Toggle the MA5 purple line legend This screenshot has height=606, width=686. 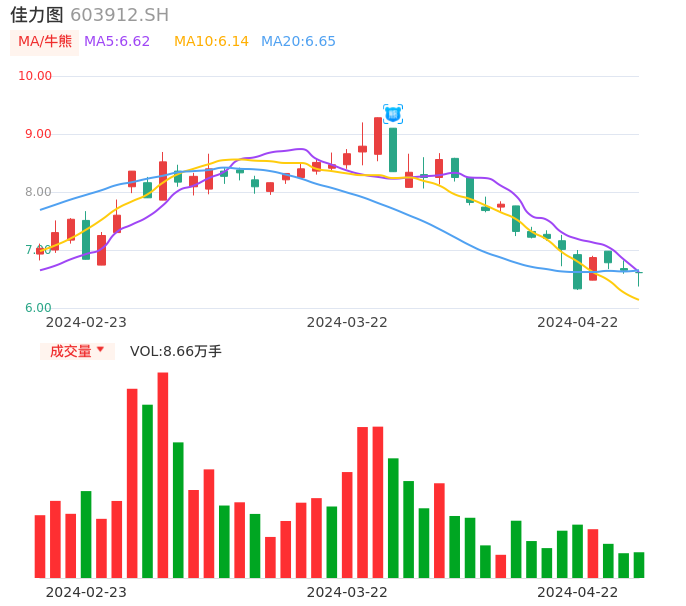[x=117, y=42]
